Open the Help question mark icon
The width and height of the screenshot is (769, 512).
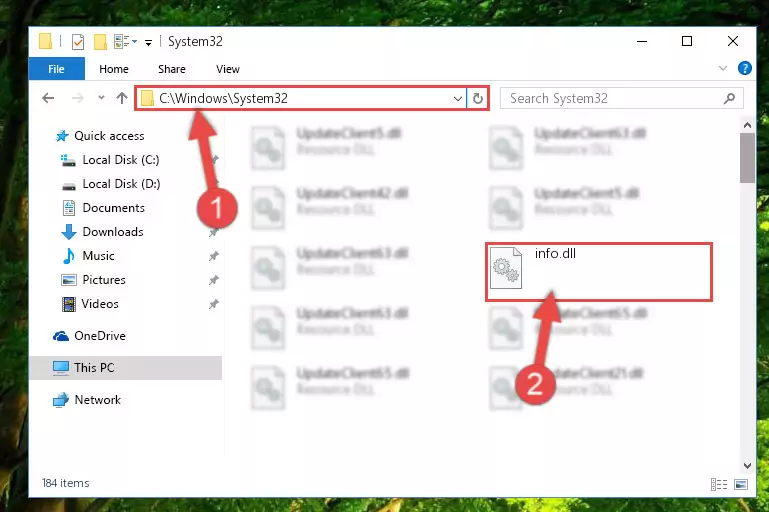click(744, 68)
